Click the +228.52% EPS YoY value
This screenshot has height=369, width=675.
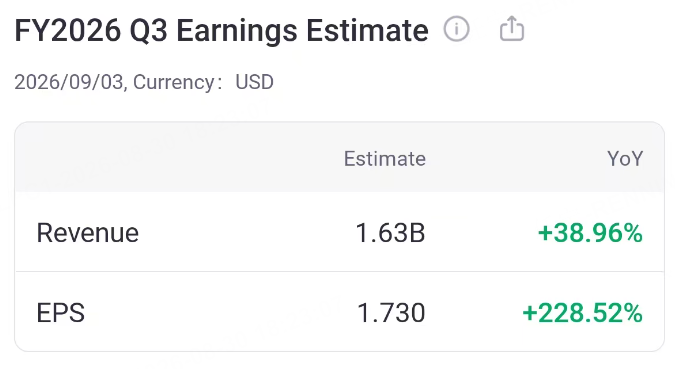(582, 313)
